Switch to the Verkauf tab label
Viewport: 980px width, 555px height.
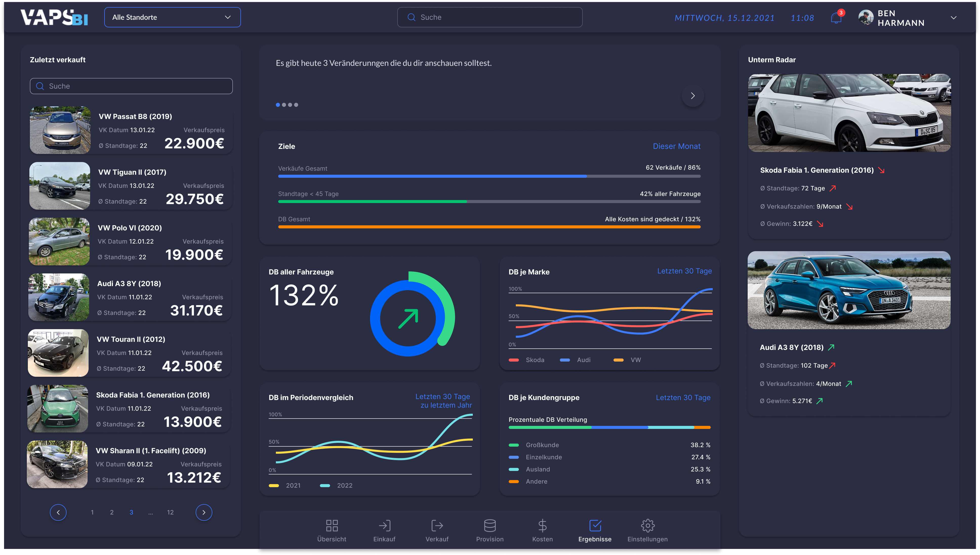tap(437, 539)
